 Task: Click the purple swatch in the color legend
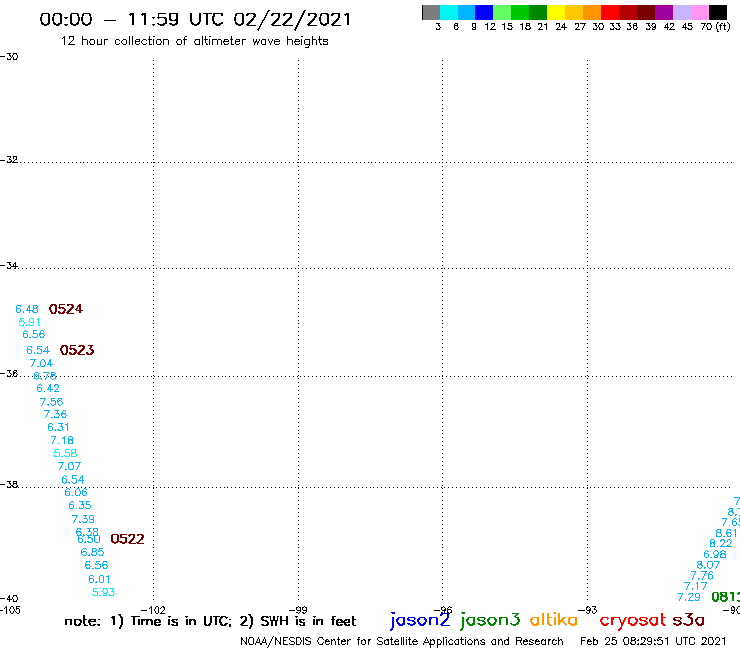[x=664, y=12]
